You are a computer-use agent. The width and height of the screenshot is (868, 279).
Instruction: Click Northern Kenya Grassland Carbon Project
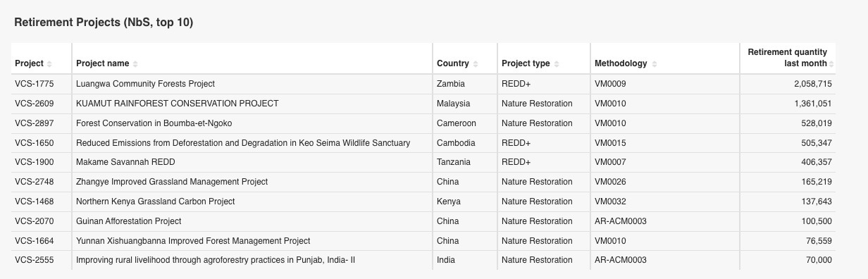156,201
